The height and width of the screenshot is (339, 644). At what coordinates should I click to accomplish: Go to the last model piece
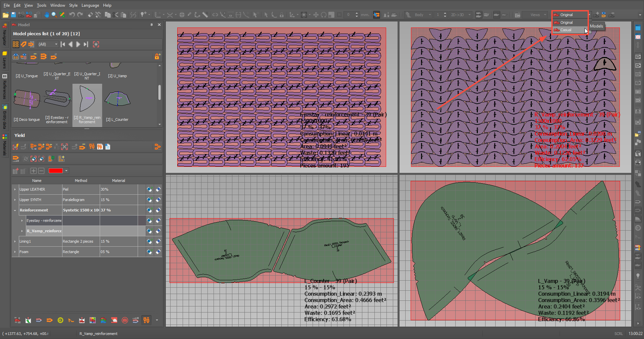[x=86, y=44]
